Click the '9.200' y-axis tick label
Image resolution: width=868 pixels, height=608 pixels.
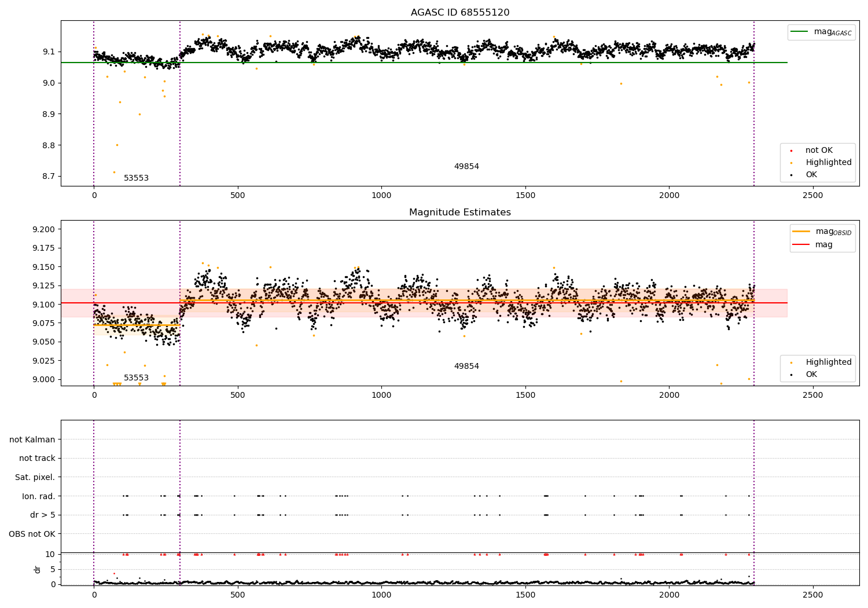44,230
